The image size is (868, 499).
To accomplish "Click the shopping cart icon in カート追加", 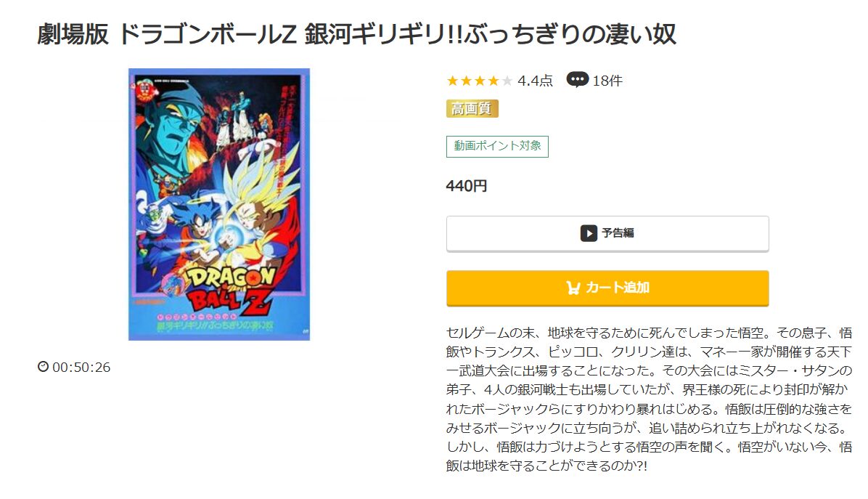I will (x=573, y=288).
